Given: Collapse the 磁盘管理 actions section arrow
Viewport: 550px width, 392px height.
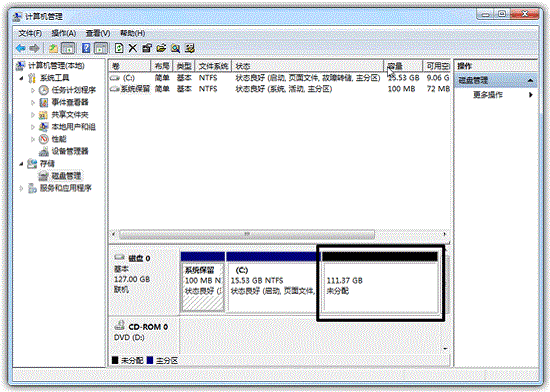Looking at the screenshot, I should pos(530,81).
